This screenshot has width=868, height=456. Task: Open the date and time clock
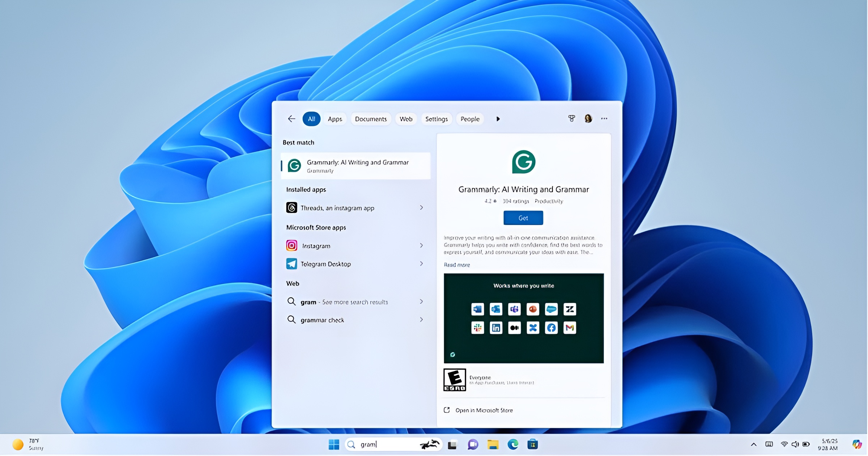pos(829,444)
